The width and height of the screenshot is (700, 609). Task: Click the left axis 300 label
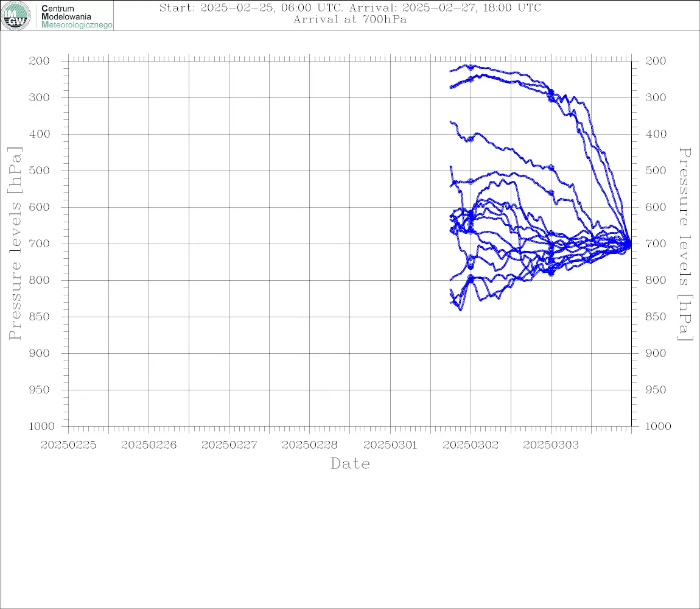pyautogui.click(x=40, y=97)
